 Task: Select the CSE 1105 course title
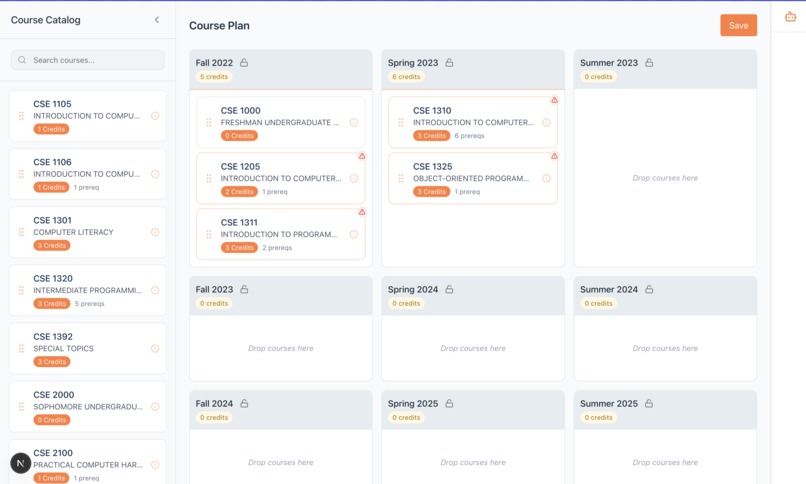(x=52, y=104)
